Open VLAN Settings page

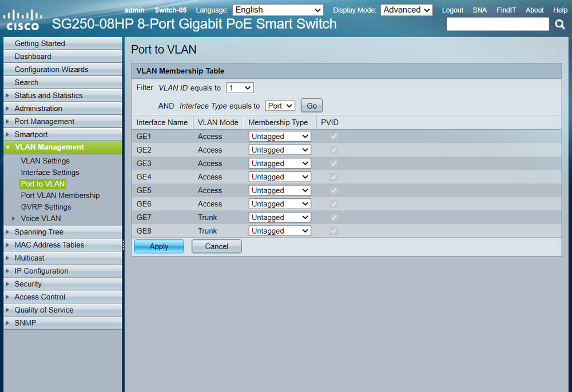tap(45, 161)
